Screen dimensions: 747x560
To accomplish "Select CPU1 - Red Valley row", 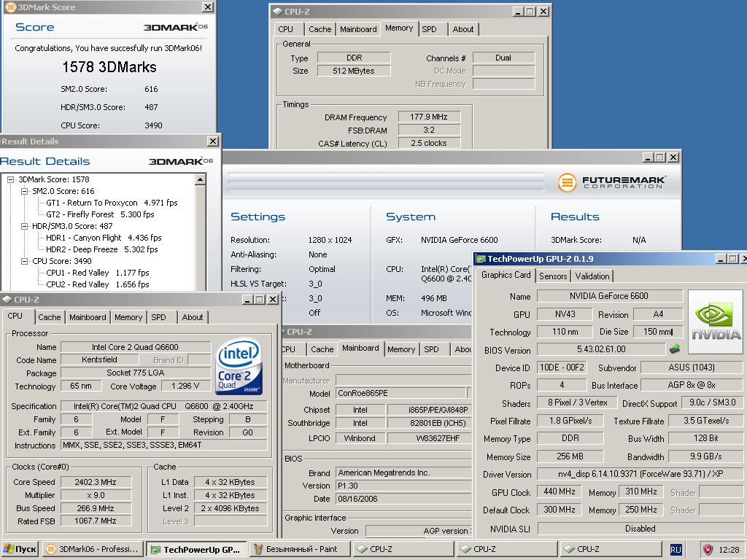I will (97, 273).
